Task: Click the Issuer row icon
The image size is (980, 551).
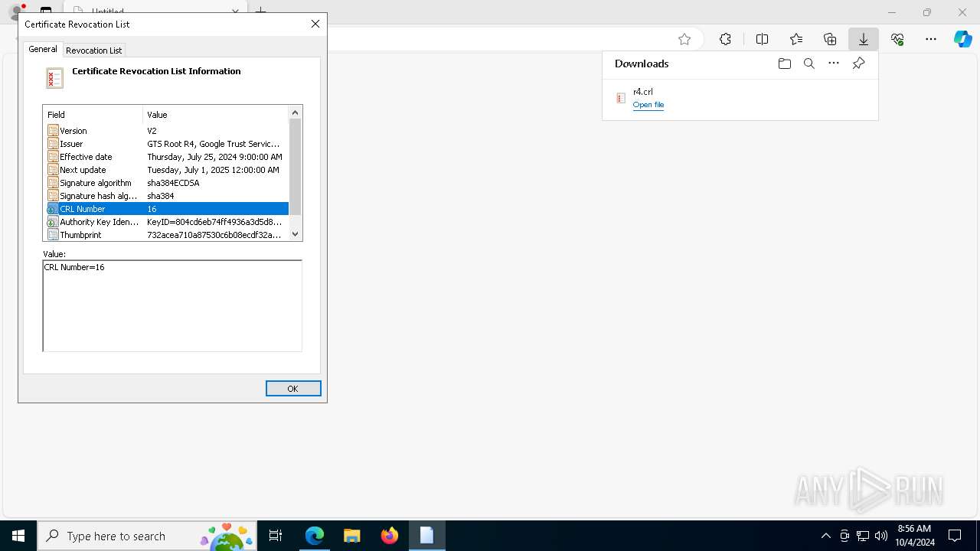Action: 53,144
